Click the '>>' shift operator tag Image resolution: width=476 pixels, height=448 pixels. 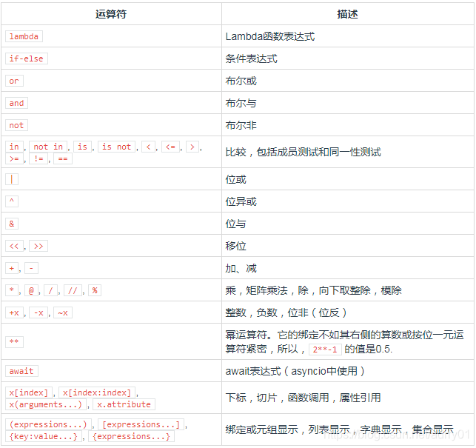[x=38, y=246]
